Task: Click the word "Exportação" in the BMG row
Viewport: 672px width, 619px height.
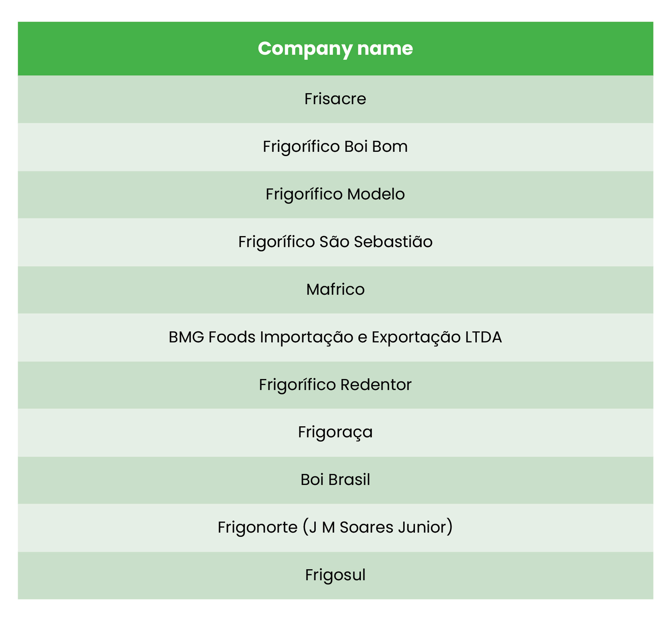Action: pyautogui.click(x=416, y=337)
